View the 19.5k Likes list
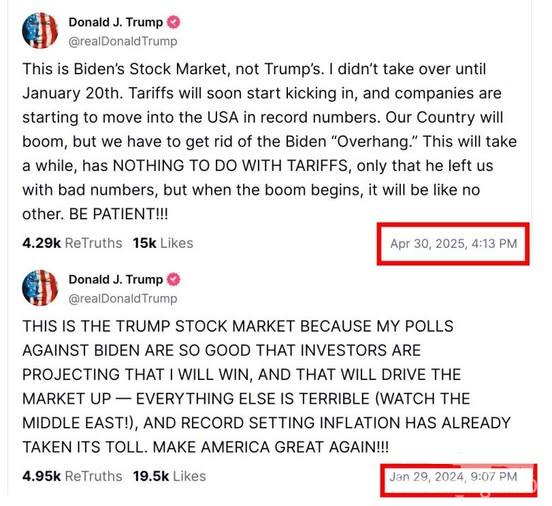 tap(169, 476)
